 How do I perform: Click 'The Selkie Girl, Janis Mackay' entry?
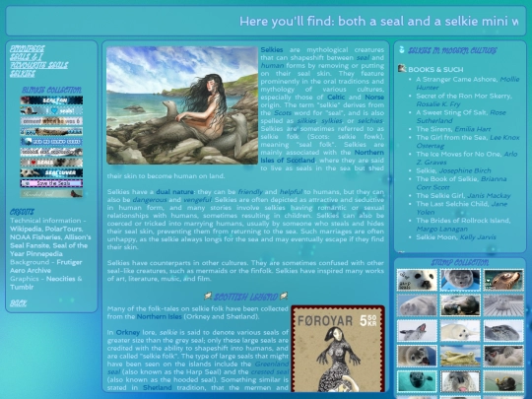463,195
